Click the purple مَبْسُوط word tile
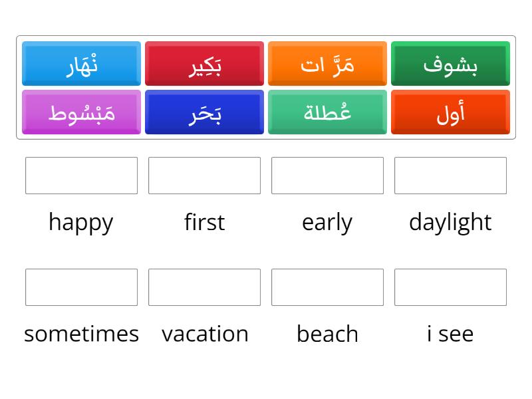 click(81, 112)
